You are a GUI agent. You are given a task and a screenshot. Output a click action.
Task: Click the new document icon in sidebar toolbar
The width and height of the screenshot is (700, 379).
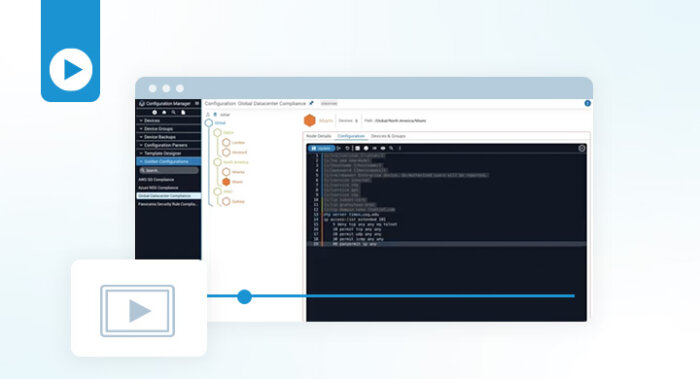pyautogui.click(x=183, y=112)
